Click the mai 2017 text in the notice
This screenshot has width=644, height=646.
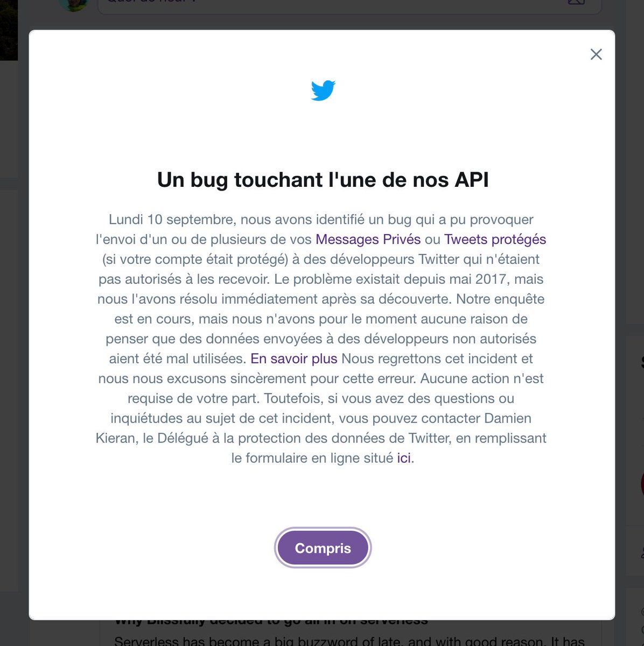coord(482,279)
